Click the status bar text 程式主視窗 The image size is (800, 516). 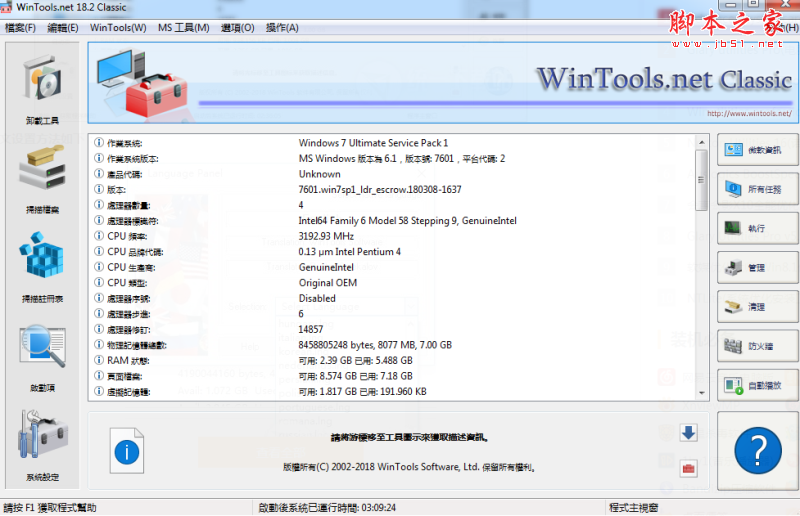[634, 508]
